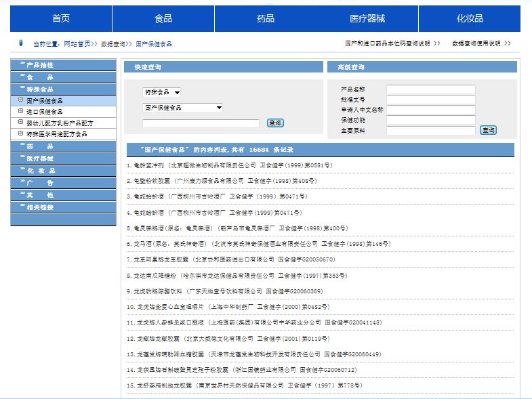
Task: Open the 国产保健食品 subcategory dropdown
Action: tap(182, 108)
